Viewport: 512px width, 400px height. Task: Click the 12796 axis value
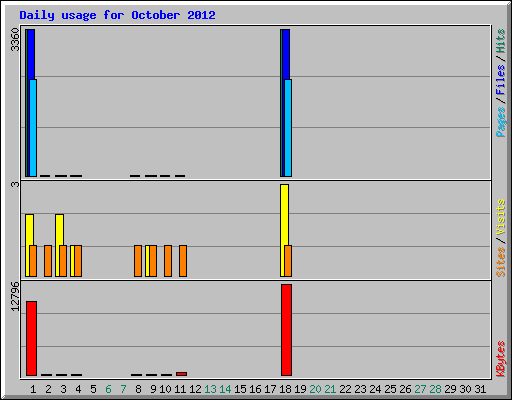15,297
